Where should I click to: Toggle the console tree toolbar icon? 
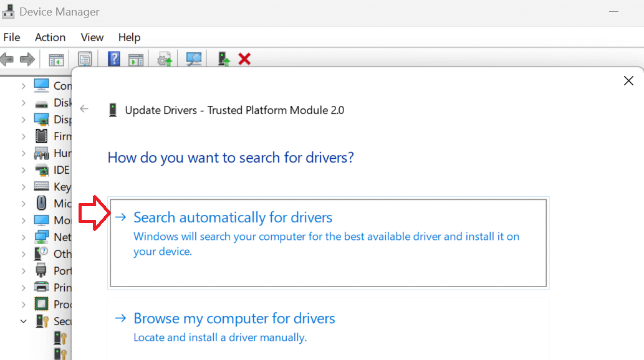click(56, 60)
